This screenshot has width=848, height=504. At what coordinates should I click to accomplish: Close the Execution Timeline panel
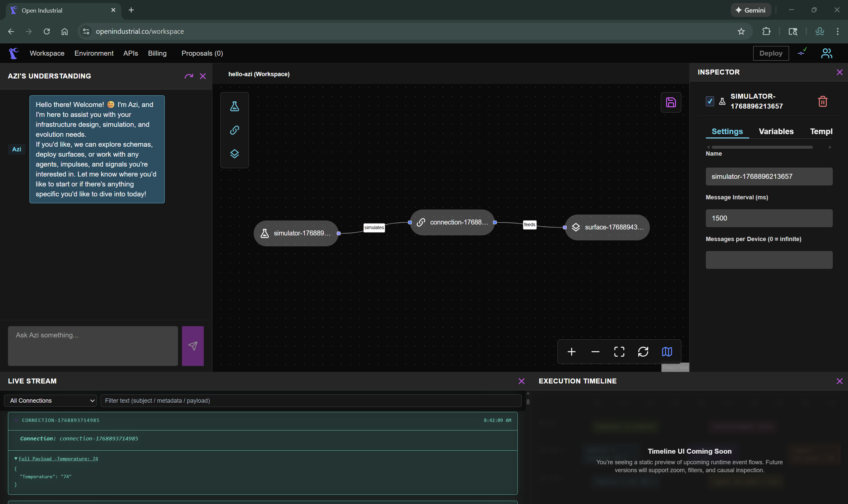[x=839, y=381]
